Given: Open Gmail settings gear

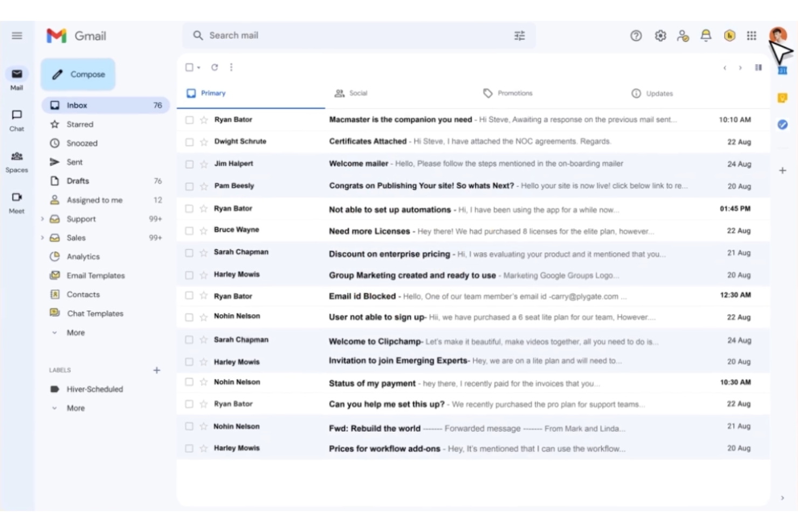Looking at the screenshot, I should (660, 36).
